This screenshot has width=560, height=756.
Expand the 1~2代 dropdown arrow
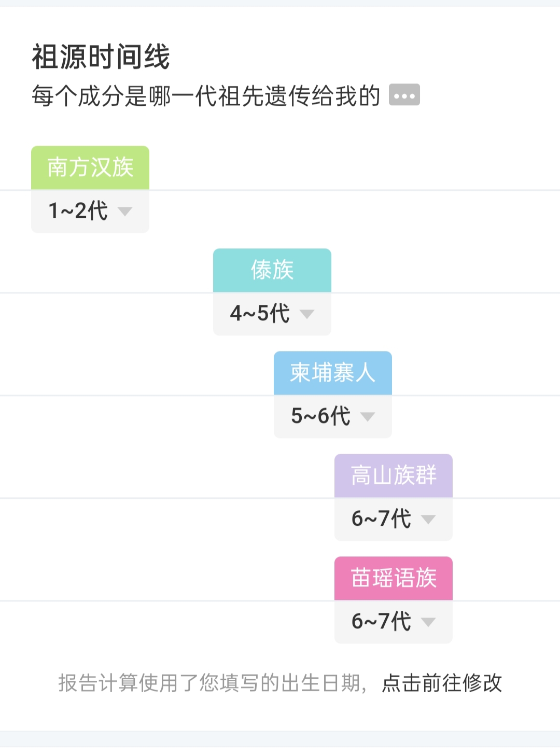pyautogui.click(x=125, y=211)
